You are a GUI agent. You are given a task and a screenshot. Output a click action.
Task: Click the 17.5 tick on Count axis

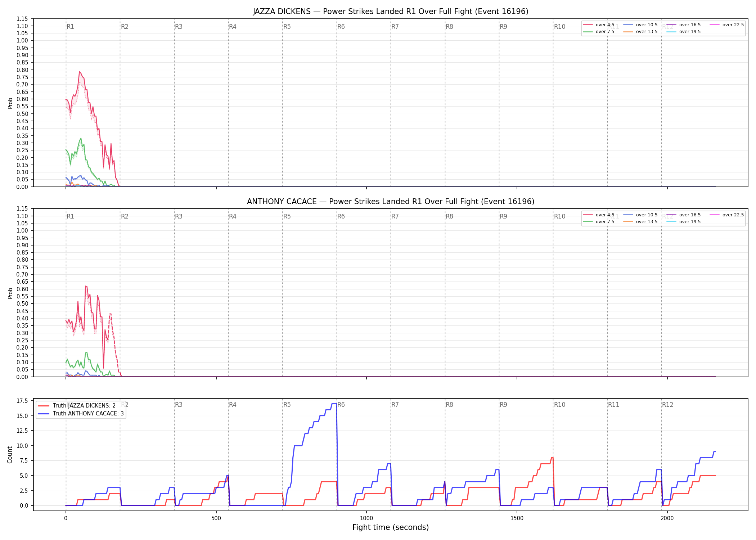pyautogui.click(x=22, y=401)
